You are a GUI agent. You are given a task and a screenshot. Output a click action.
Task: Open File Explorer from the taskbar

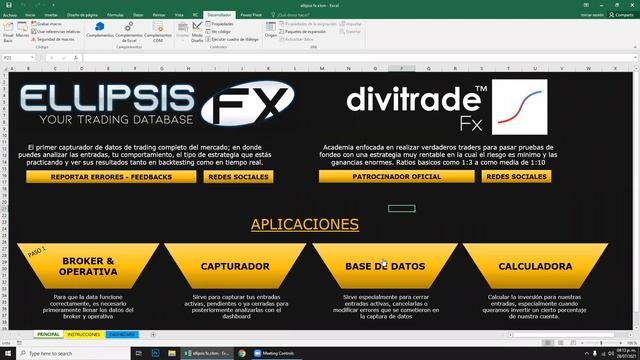[x=172, y=353]
